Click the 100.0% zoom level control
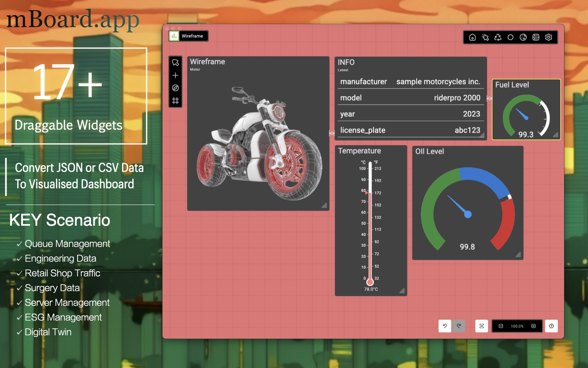The height and width of the screenshot is (368, 588). (x=517, y=326)
